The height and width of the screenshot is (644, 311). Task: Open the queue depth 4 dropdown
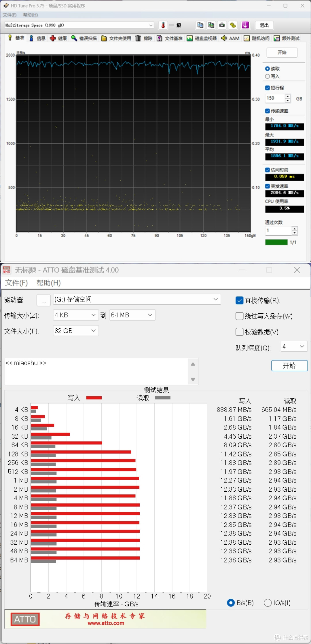point(294,346)
